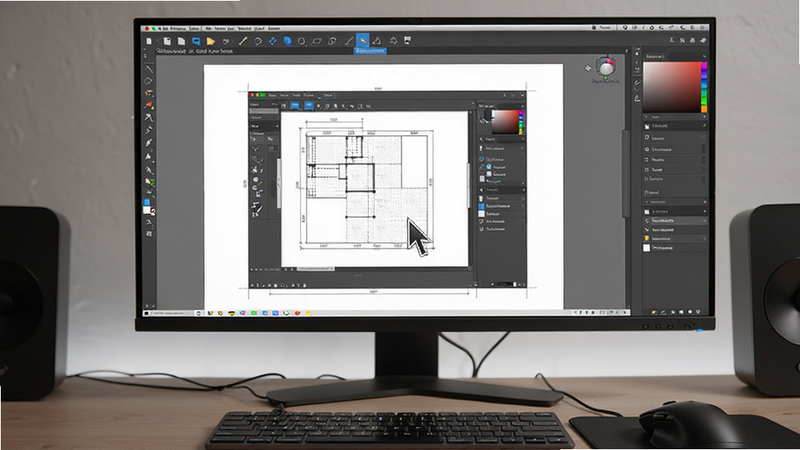Open the gear settings icon in top toolbar
Viewport: 800px width, 450px height.
(x=393, y=40)
